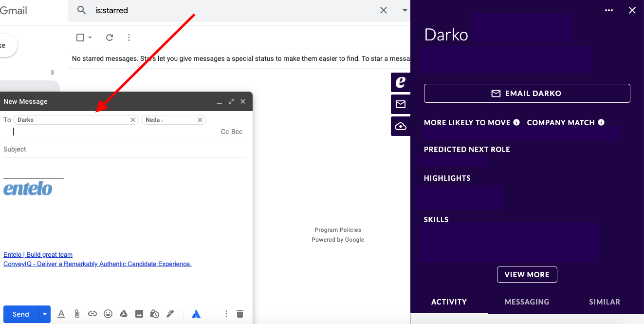Click the entelo signature logo
Image resolution: width=644 pixels, height=324 pixels.
[28, 188]
